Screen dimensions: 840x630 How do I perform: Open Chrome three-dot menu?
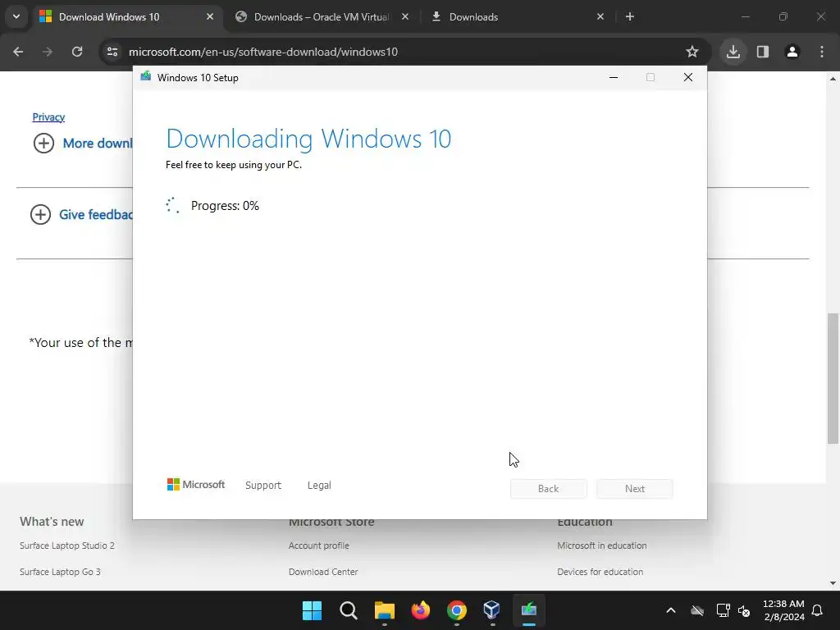[822, 52]
